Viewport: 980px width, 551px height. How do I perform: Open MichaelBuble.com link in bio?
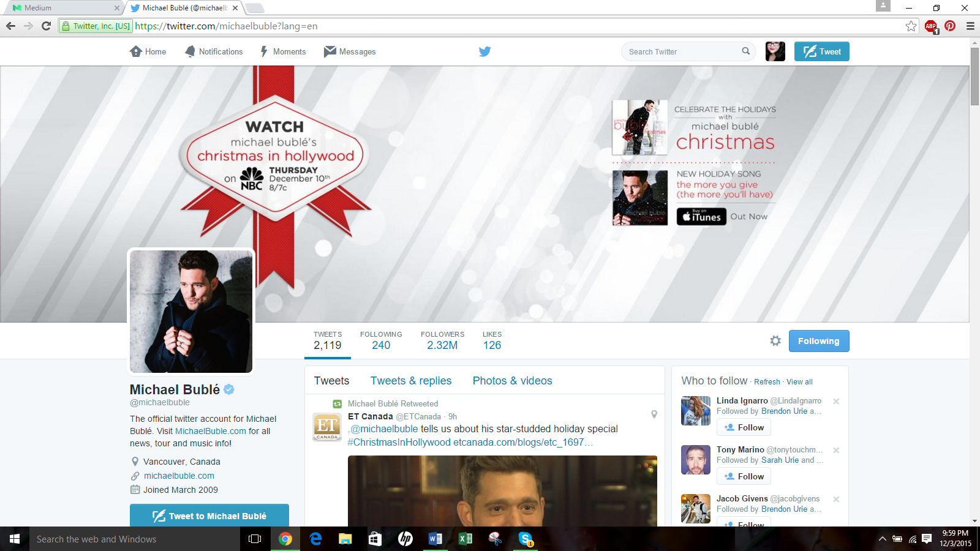(211, 431)
